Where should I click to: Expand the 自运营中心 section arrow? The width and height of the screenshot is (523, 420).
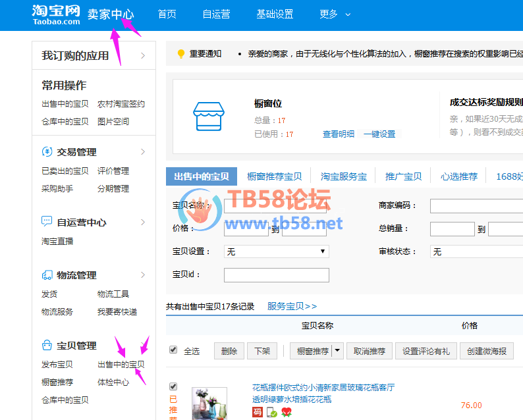[x=143, y=222]
